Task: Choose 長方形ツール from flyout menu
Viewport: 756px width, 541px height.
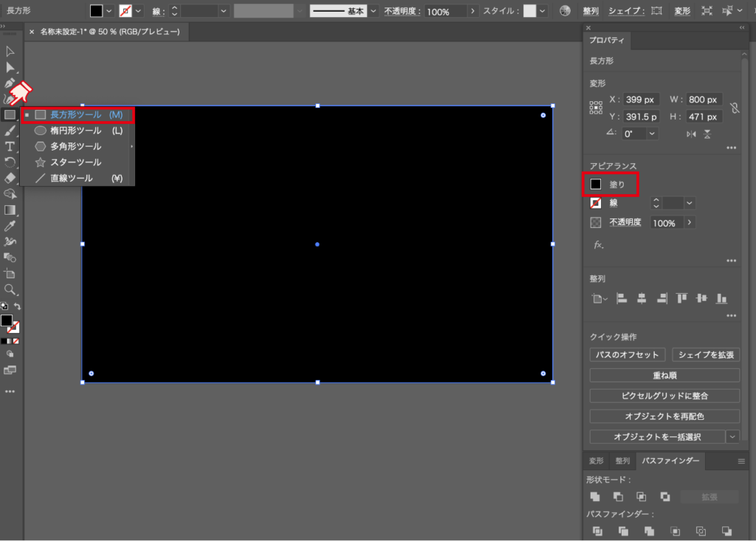Action: 78,114
